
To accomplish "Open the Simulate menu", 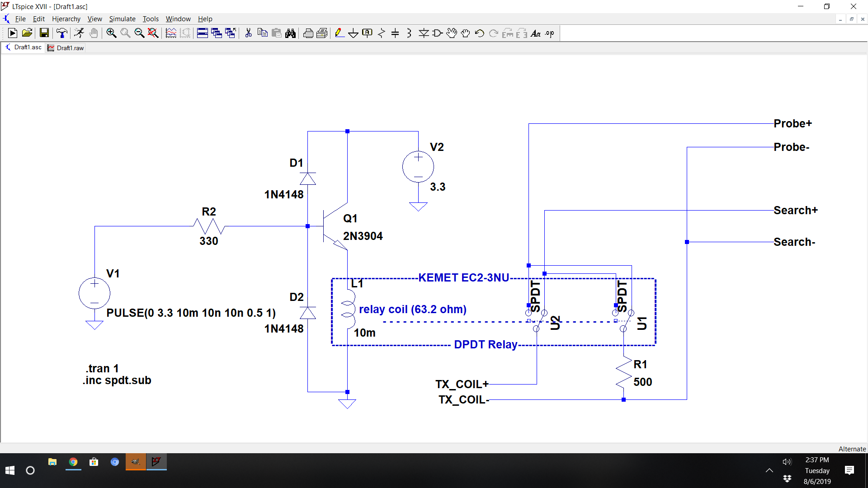I will tap(122, 19).
